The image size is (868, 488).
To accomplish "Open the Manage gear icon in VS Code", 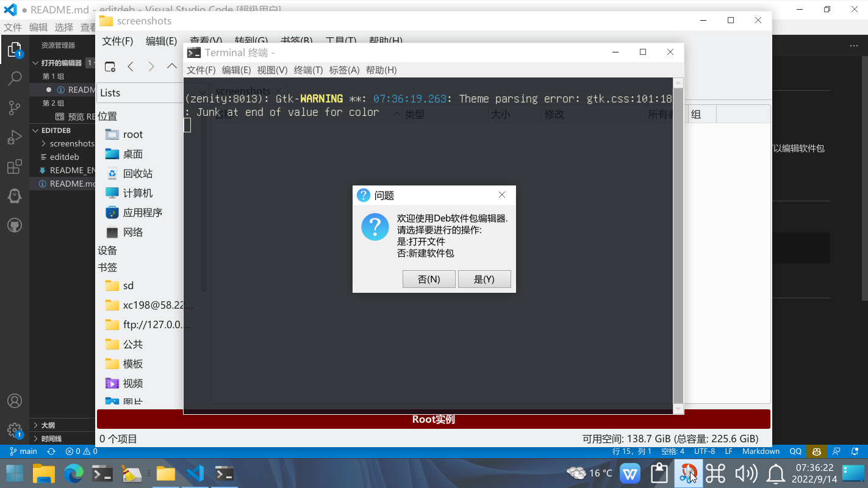I will pyautogui.click(x=15, y=430).
